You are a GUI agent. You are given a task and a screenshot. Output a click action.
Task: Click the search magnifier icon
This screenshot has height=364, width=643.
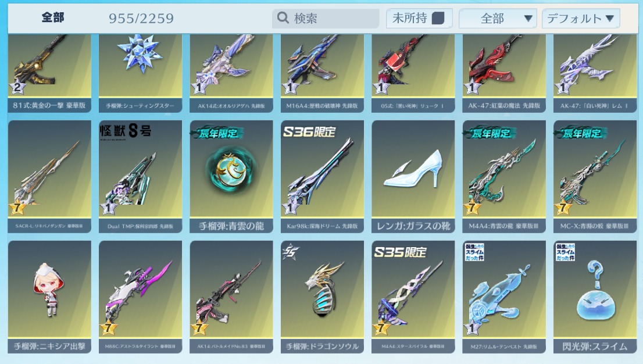pos(283,17)
